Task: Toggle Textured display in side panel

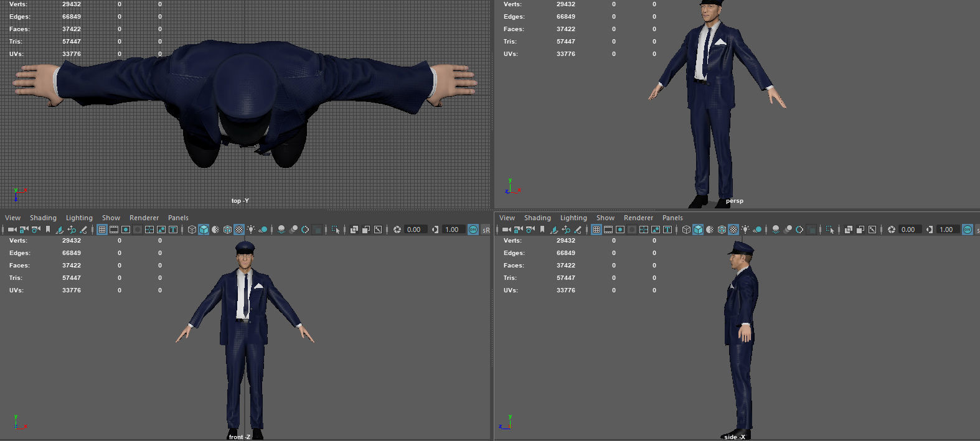Action: [733, 230]
